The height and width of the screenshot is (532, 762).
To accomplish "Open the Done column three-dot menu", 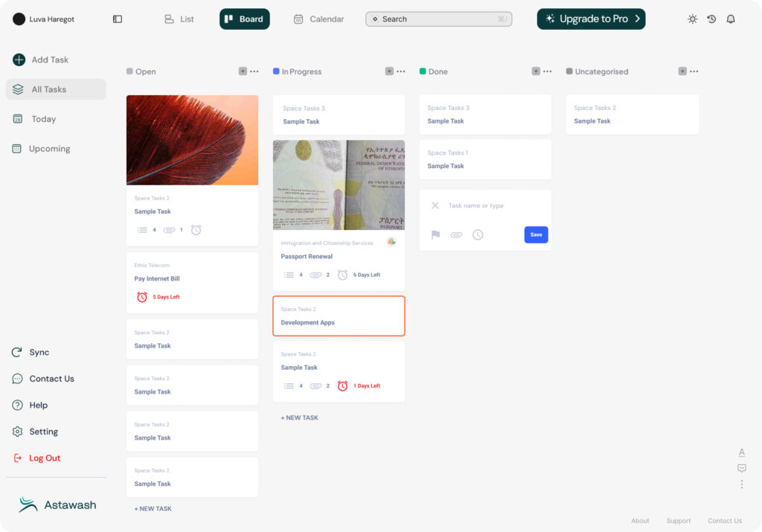I will coord(548,71).
